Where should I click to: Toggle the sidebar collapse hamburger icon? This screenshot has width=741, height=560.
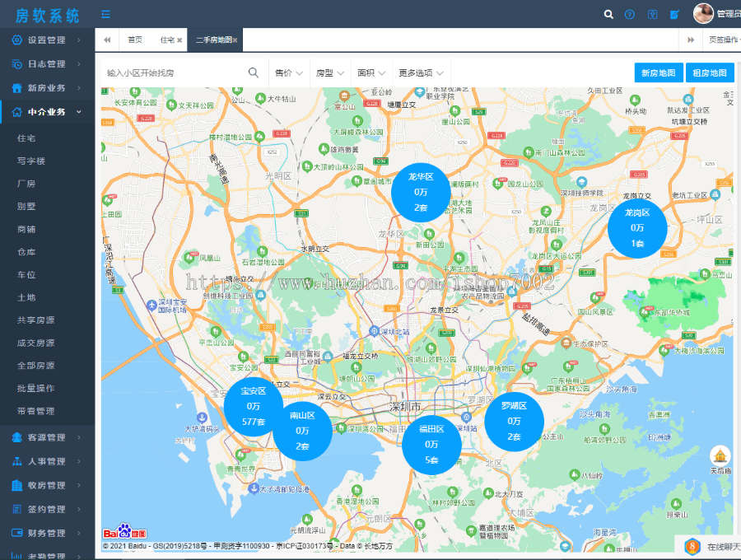(105, 14)
